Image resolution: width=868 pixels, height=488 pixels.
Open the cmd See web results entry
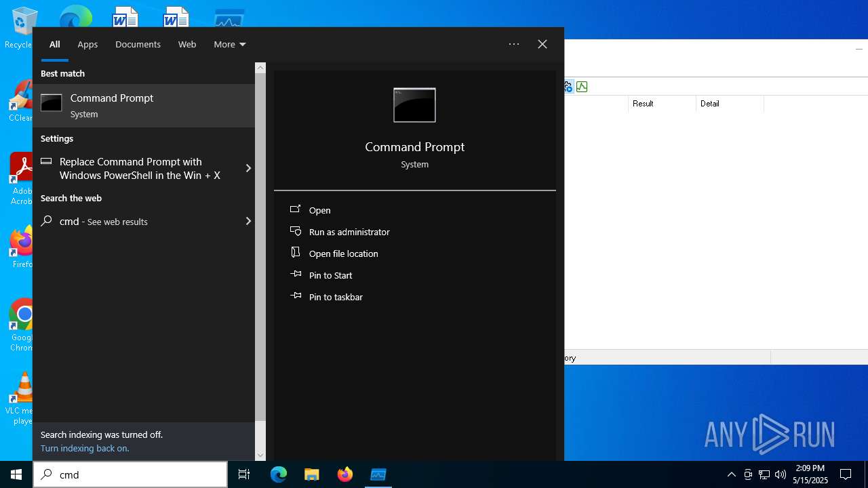[x=144, y=221]
